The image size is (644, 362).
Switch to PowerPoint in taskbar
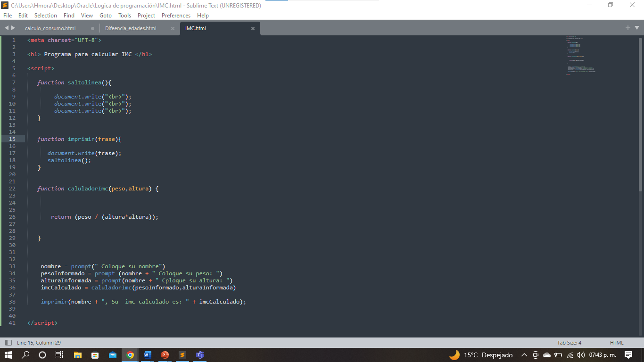tap(165, 355)
